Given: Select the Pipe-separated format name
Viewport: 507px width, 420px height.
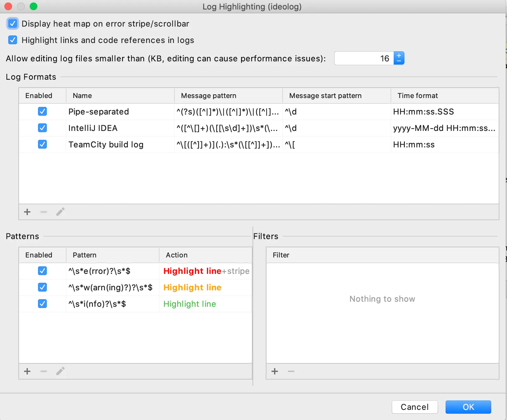Looking at the screenshot, I should [x=98, y=112].
